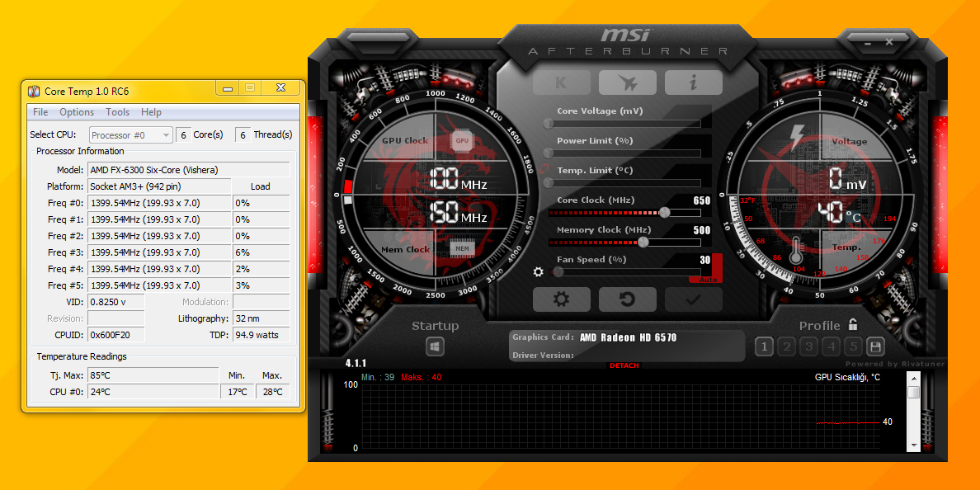Save profile using the floppy disk icon

tap(875, 346)
